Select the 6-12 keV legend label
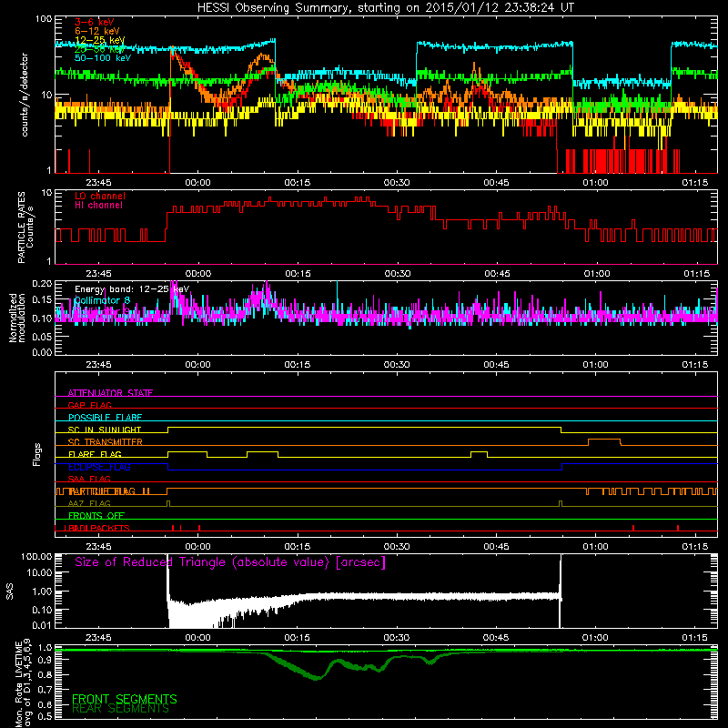728x728 pixels. point(96,31)
